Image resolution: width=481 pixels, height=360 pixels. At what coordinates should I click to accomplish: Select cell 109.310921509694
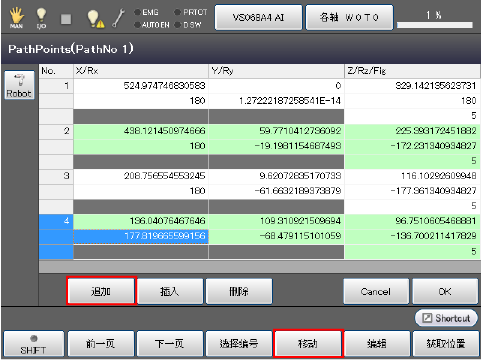(276, 221)
